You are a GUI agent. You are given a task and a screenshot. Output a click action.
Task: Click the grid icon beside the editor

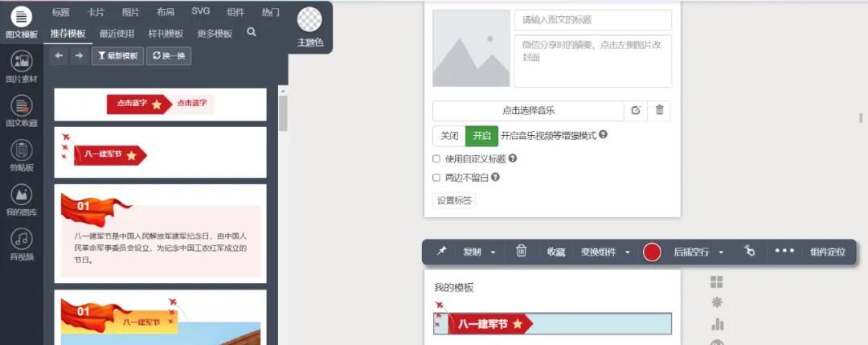(717, 281)
